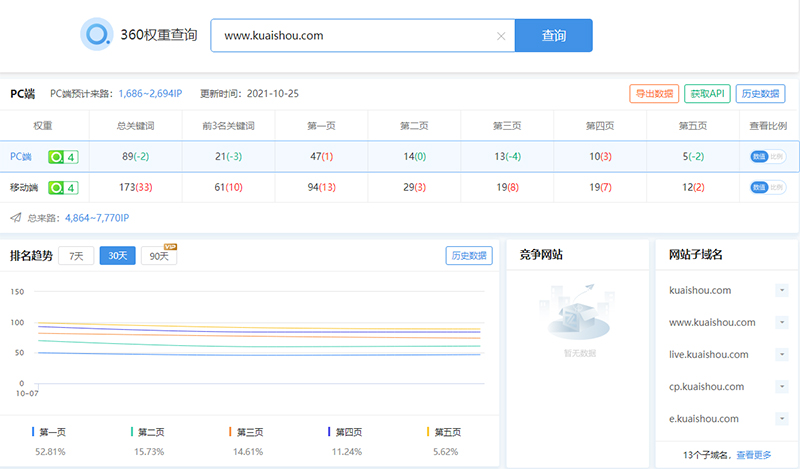Switch trend range to 90天
Viewport: 800px width, 469px height.
coord(159,256)
